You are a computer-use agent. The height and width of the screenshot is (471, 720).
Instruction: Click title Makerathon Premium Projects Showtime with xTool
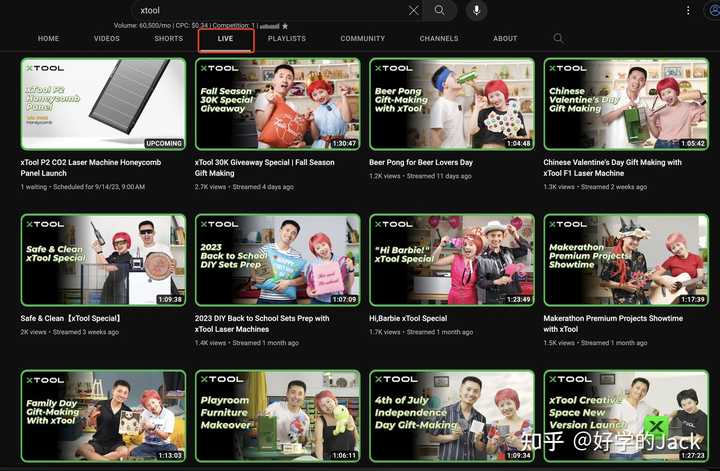pyautogui.click(x=613, y=324)
